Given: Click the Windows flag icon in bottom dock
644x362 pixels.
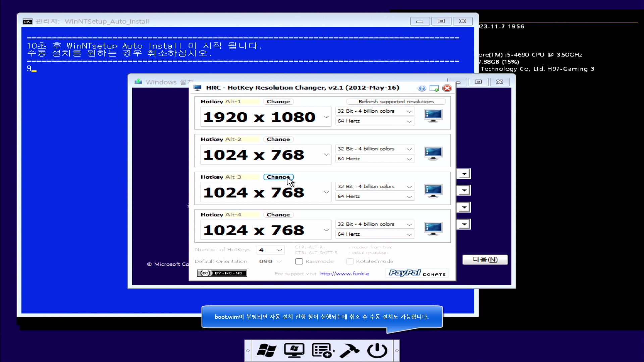Looking at the screenshot, I should coord(267,351).
